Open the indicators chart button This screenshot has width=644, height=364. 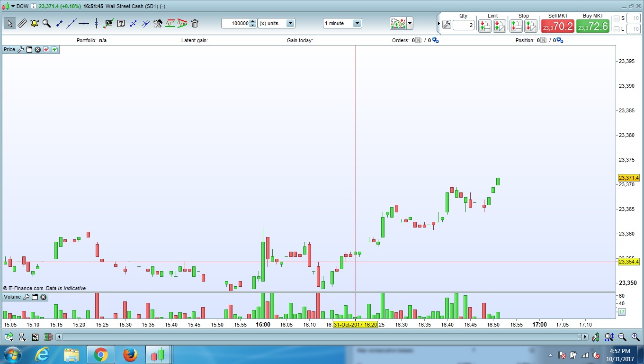coord(398,23)
